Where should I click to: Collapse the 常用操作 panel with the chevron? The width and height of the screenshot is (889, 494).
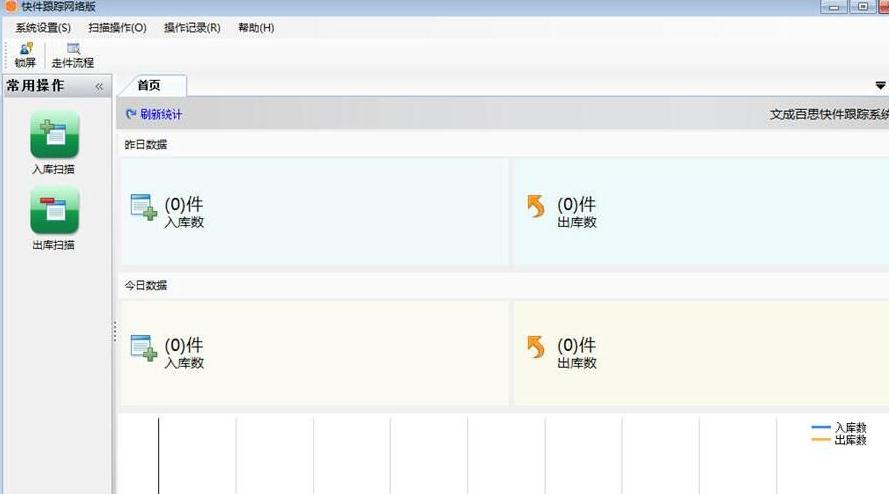(99, 87)
